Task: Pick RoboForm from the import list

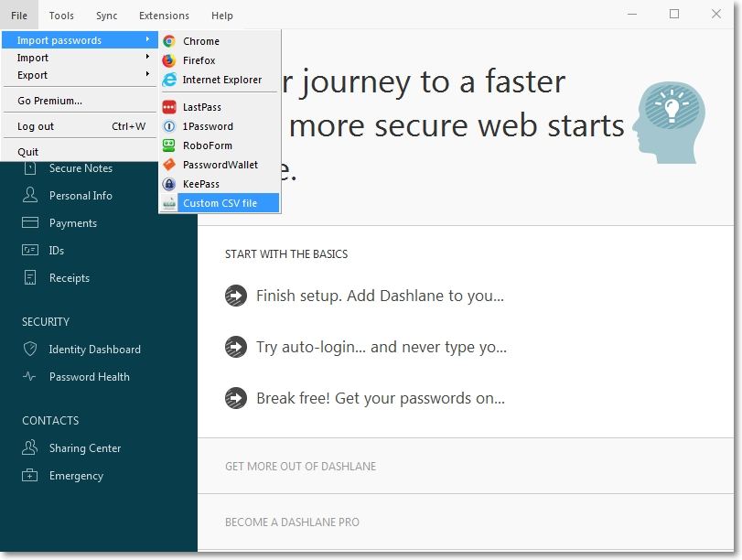Action: pyautogui.click(x=220, y=145)
